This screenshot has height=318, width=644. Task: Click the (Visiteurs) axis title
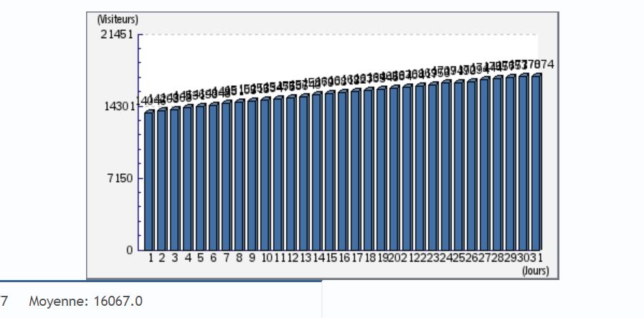117,19
